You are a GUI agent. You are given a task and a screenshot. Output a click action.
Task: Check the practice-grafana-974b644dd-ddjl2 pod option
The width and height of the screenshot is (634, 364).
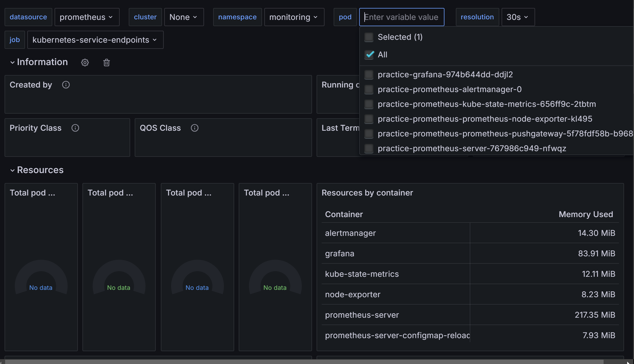coord(369,75)
